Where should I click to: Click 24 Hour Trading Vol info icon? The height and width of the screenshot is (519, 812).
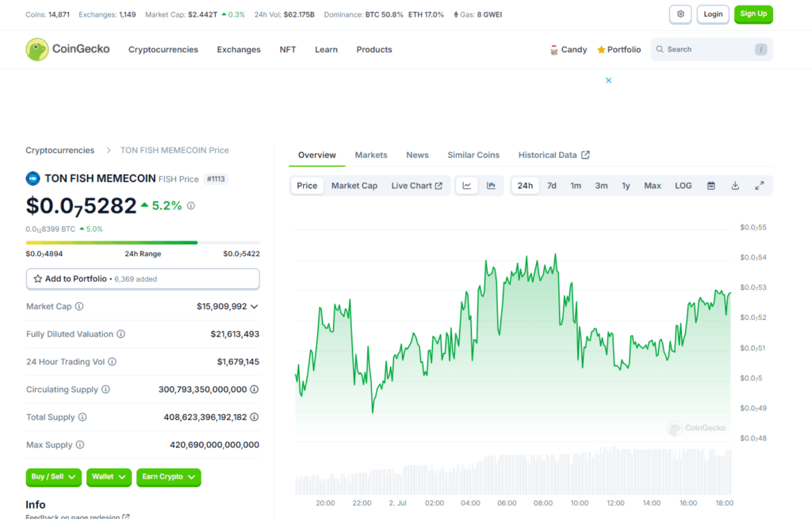[x=112, y=362]
